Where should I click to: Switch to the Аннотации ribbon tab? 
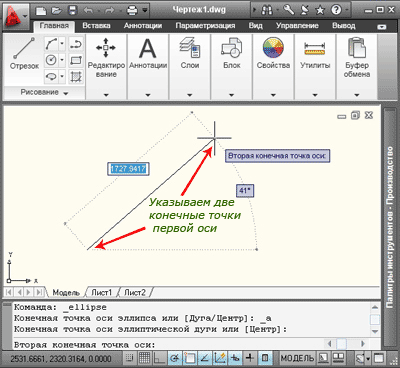(143, 26)
